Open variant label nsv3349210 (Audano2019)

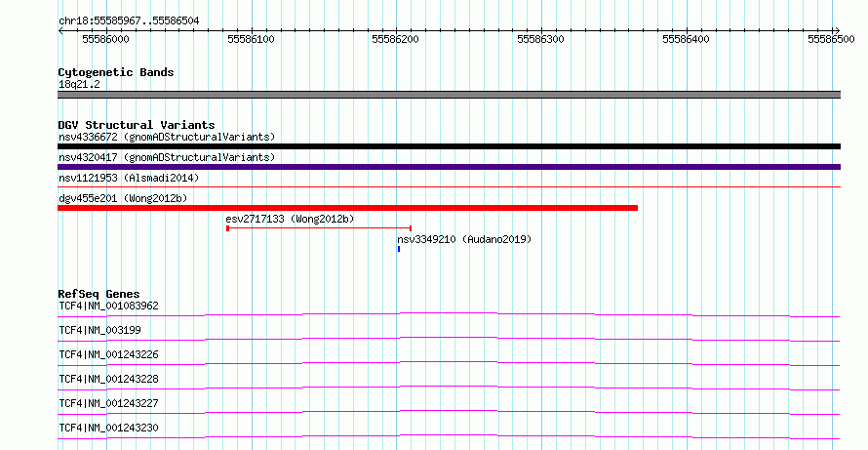pyautogui.click(x=464, y=239)
